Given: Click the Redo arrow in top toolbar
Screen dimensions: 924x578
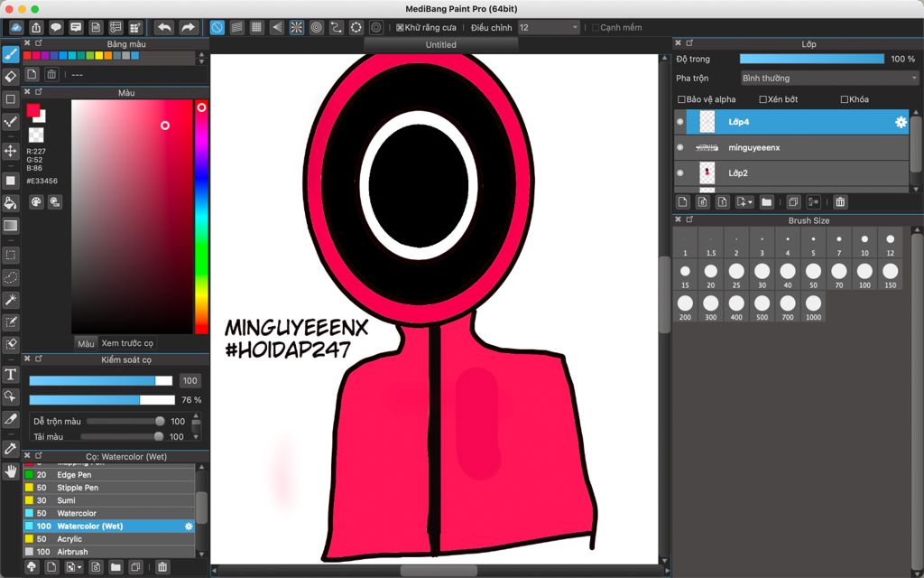Looking at the screenshot, I should [x=188, y=27].
